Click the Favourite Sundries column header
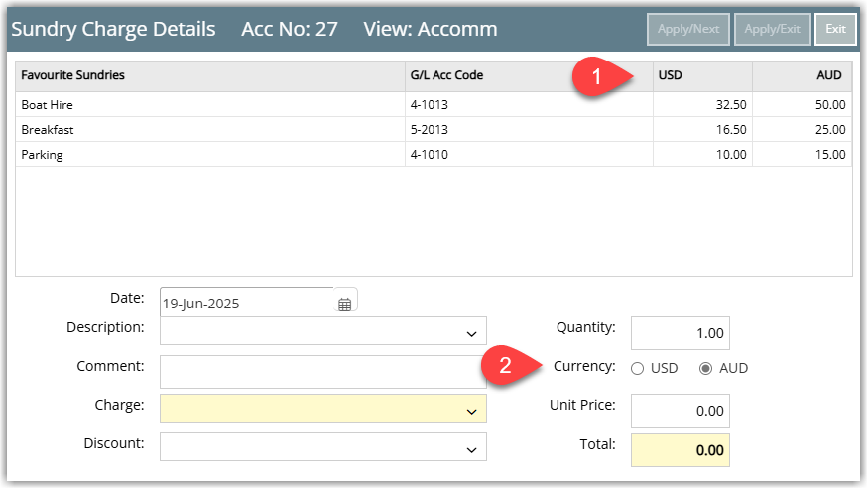The image size is (868, 489). [210, 75]
